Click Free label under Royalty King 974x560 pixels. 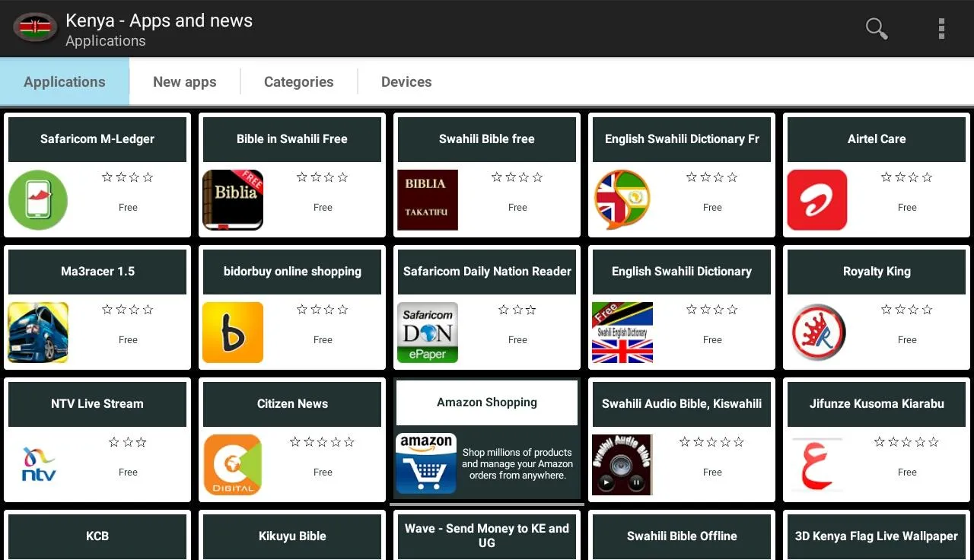point(907,339)
